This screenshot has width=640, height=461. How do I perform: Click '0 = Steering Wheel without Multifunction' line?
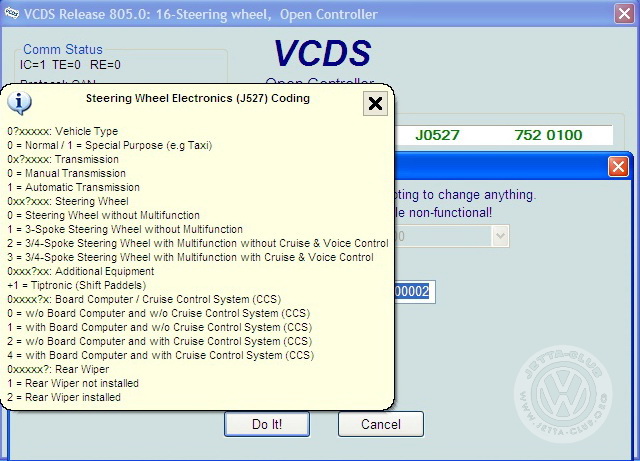[x=103, y=215]
